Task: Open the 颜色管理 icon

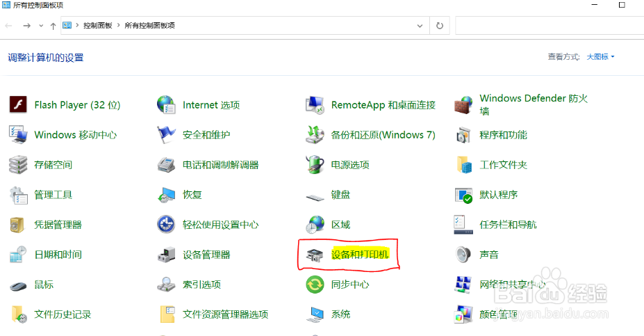Action: pyautogui.click(x=463, y=314)
